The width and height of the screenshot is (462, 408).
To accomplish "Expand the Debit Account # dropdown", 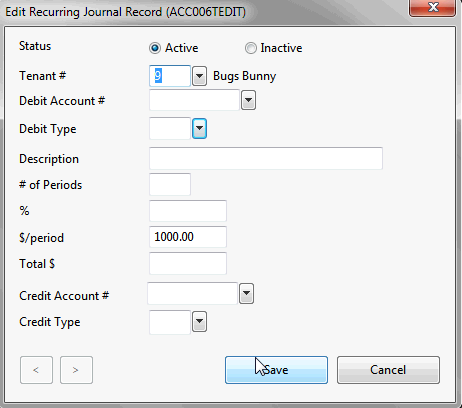I will (248, 100).
